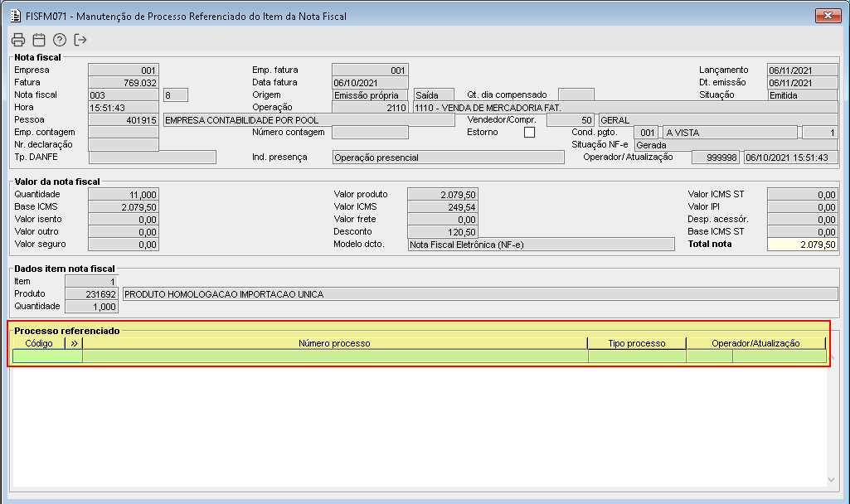Click the empty Código cell in grid
The width and height of the screenshot is (850, 504).
[x=48, y=356]
